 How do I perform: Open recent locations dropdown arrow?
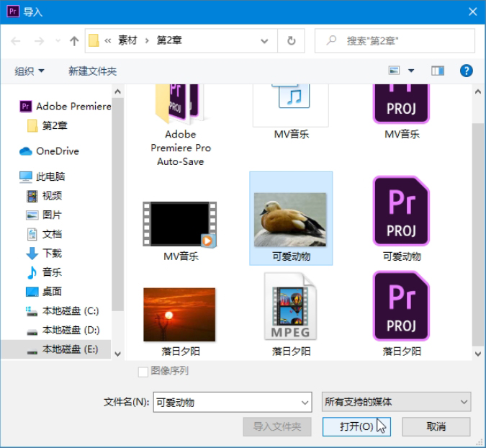tap(58, 41)
